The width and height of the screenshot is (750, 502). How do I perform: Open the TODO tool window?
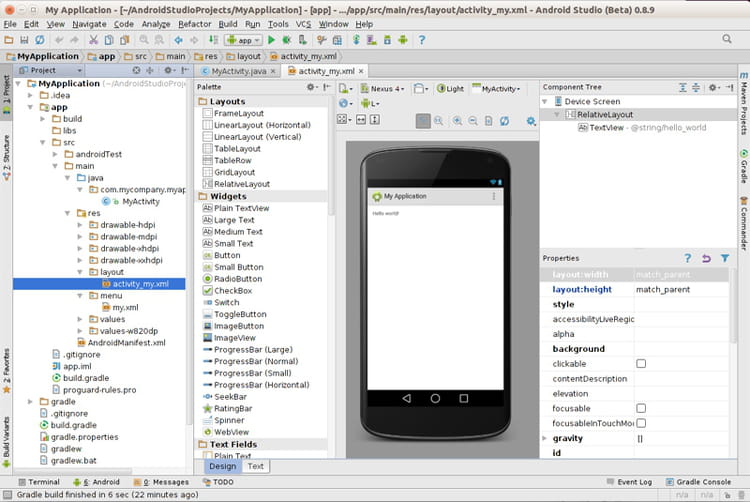pyautogui.click(x=218, y=482)
